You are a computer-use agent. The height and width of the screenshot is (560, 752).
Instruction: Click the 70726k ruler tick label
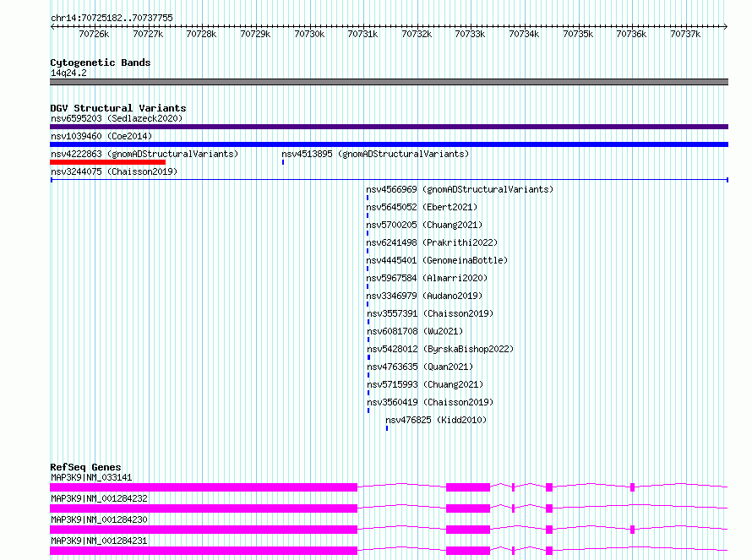(94, 34)
